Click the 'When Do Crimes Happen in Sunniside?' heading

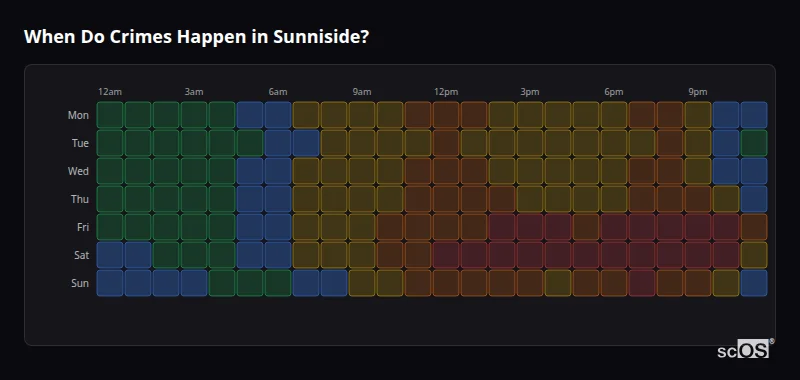(196, 37)
